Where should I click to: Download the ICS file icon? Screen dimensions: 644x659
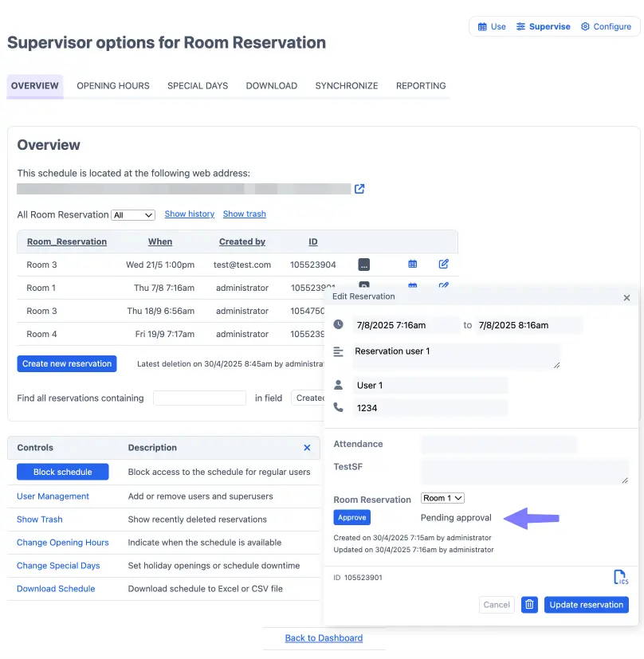pyautogui.click(x=621, y=577)
